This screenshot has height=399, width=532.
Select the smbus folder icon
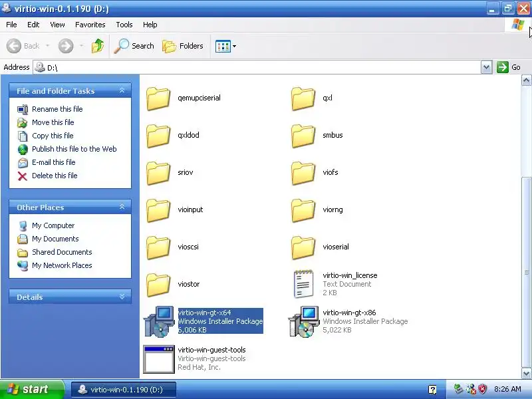(303, 136)
